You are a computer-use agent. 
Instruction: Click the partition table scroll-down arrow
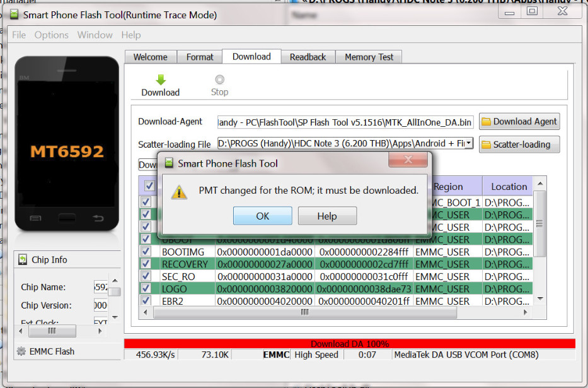click(x=539, y=299)
